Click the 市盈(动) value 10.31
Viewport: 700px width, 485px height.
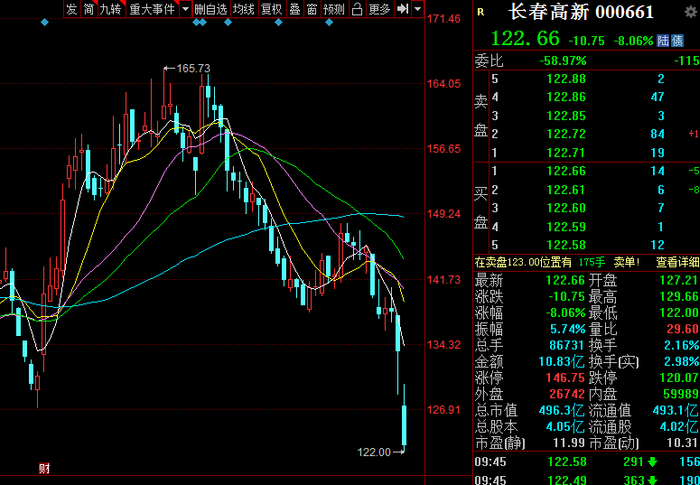coord(683,443)
